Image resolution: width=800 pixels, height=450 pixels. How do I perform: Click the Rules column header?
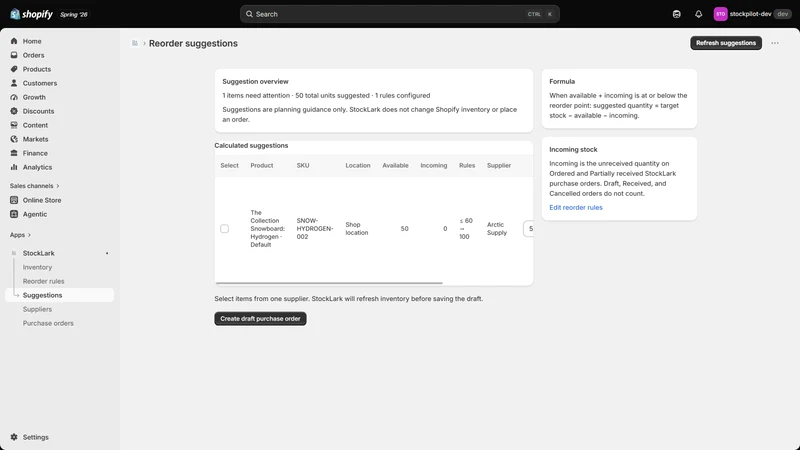coord(467,165)
